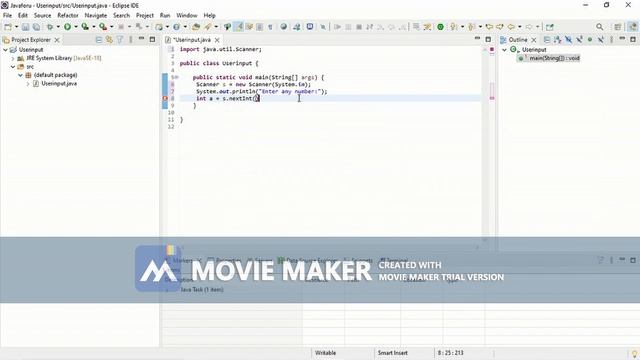Toggle Link with Editor in Project Explorer
This screenshot has height=360, width=640.
pos(109,40)
